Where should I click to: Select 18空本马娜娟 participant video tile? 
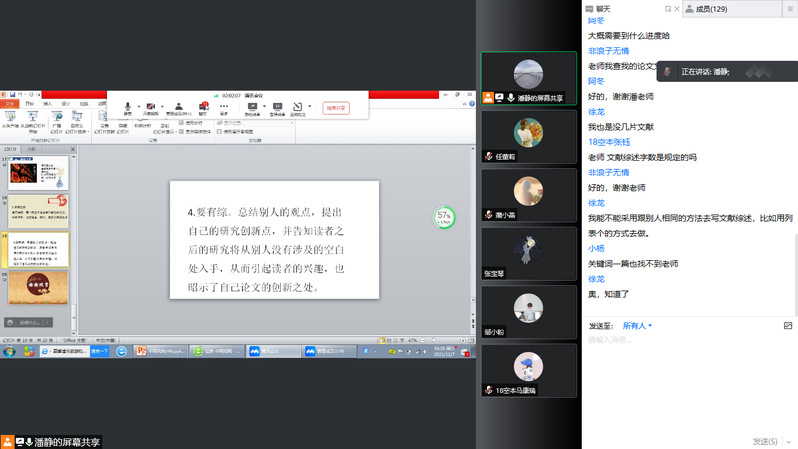528,370
